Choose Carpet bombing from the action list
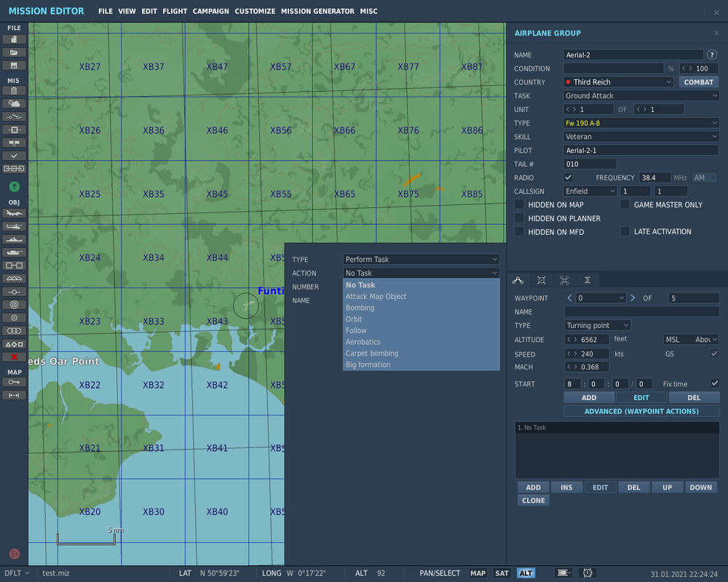This screenshot has width=728, height=582. click(x=371, y=354)
